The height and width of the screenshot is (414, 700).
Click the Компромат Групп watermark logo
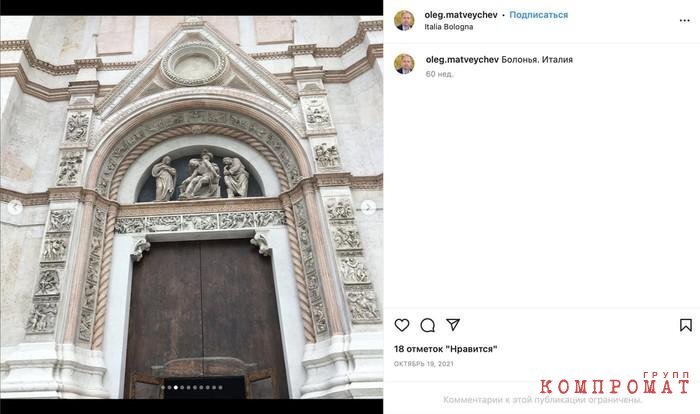[614, 383]
